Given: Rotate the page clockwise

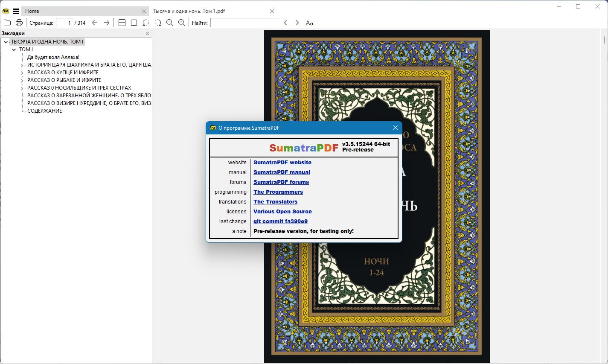Looking at the screenshot, I should [158, 23].
